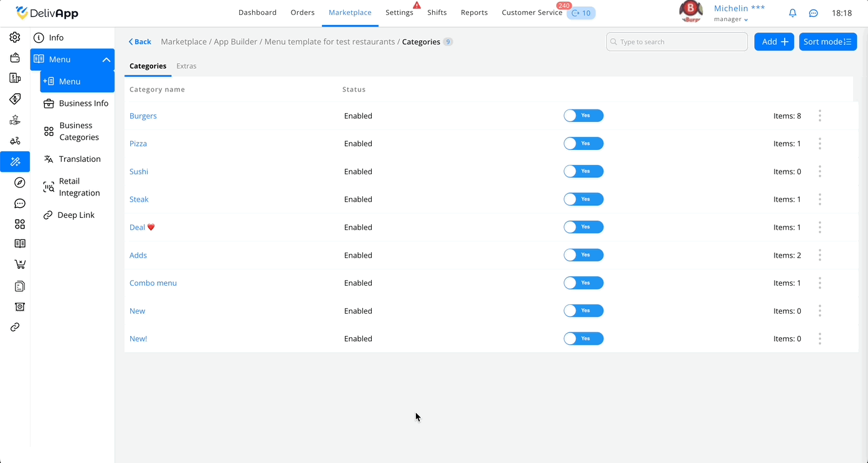Open the Pizza row three-dot menu

pos(820,144)
